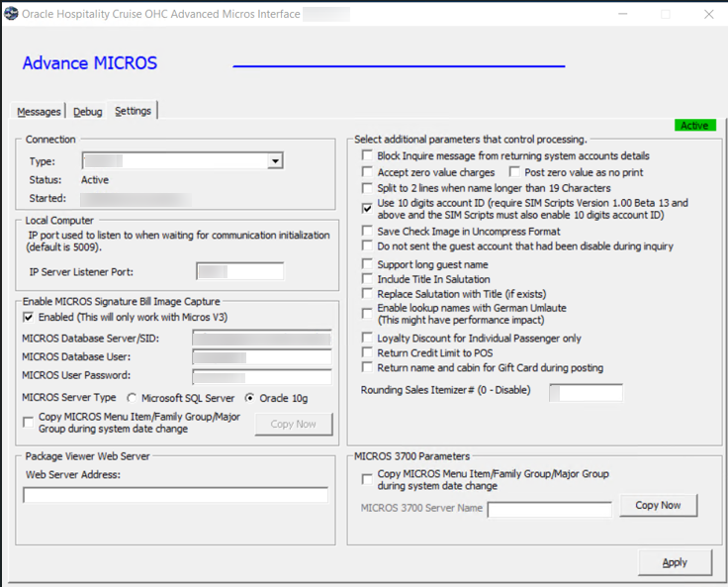Enable Return name and cabin for Gift Card
Viewport: 728px width, 587px height.
point(367,367)
